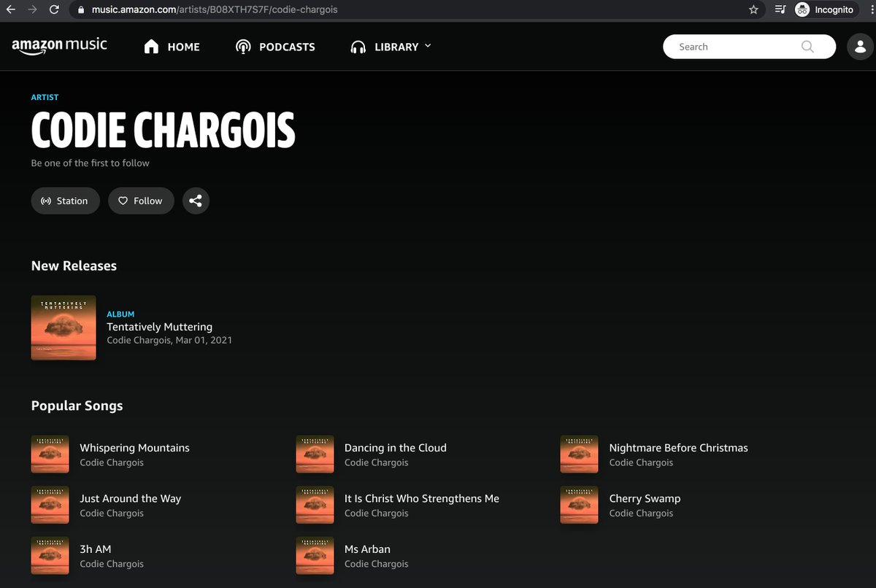Open the user profile icon
The image size is (876, 588).
click(861, 47)
